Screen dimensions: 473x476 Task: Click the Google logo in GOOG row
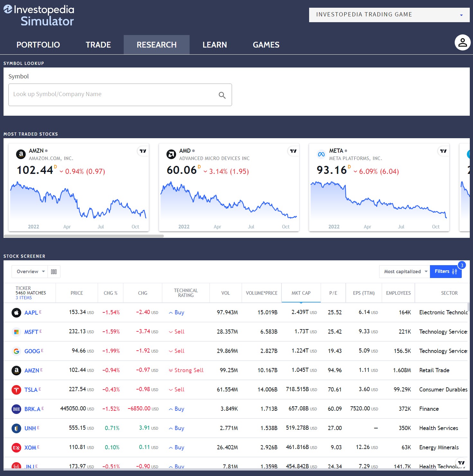click(x=16, y=351)
